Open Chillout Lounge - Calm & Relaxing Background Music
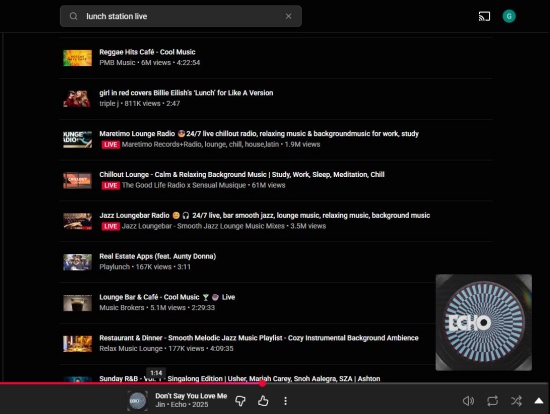The height and width of the screenshot is (414, 550). (x=242, y=174)
